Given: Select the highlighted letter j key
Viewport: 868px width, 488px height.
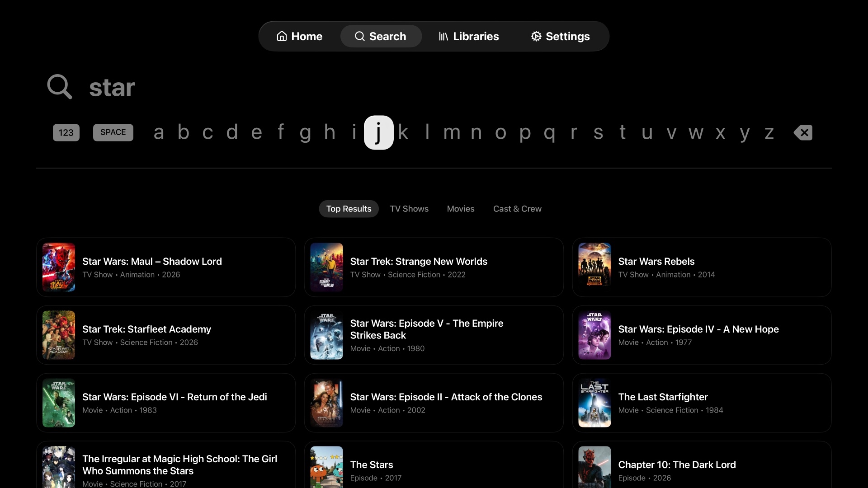Looking at the screenshot, I should pyautogui.click(x=379, y=132).
